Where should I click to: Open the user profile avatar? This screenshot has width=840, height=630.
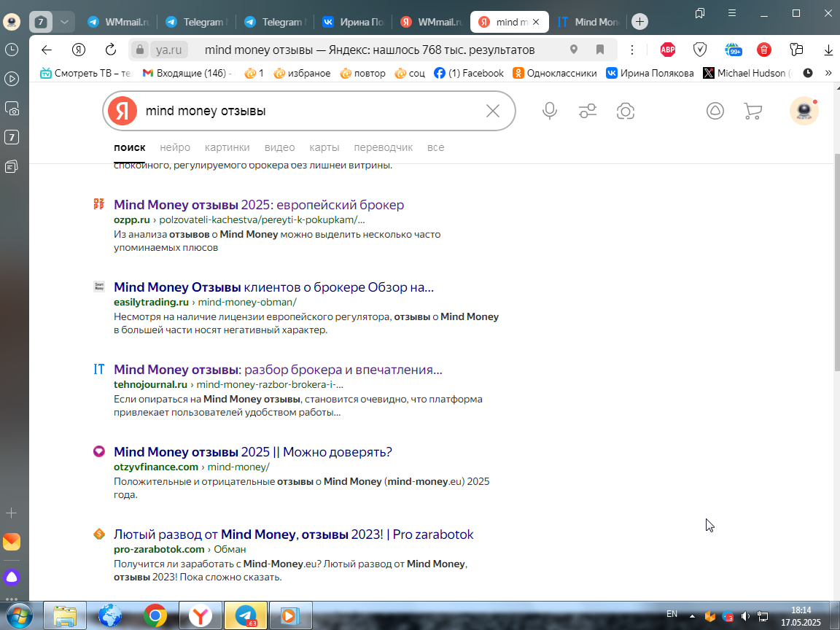tap(804, 111)
